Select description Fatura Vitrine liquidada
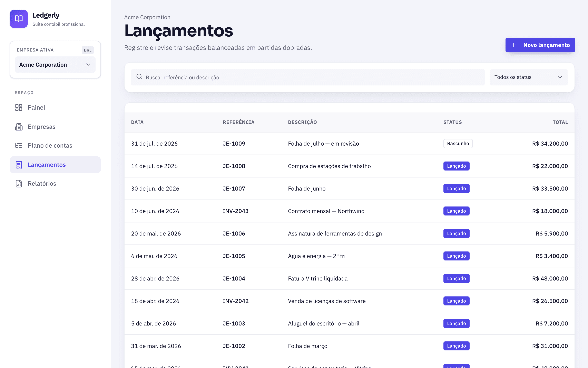 (317, 278)
